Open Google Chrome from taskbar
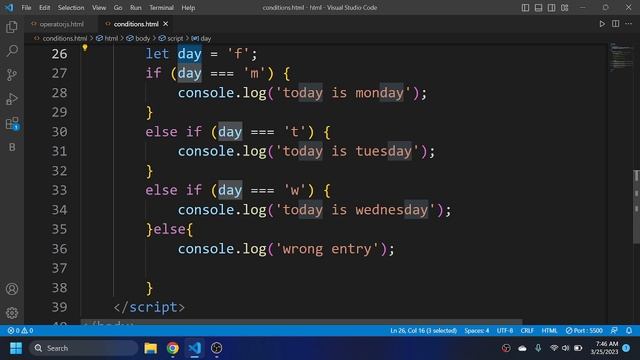Image resolution: width=640 pixels, height=360 pixels. pyautogui.click(x=173, y=348)
